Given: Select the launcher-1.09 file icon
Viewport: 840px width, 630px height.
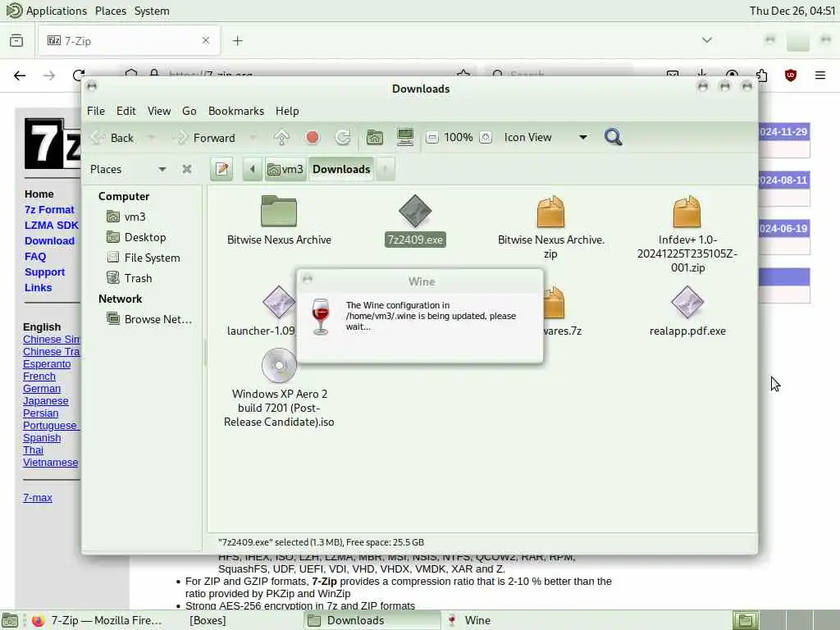Looking at the screenshot, I should click(278, 302).
